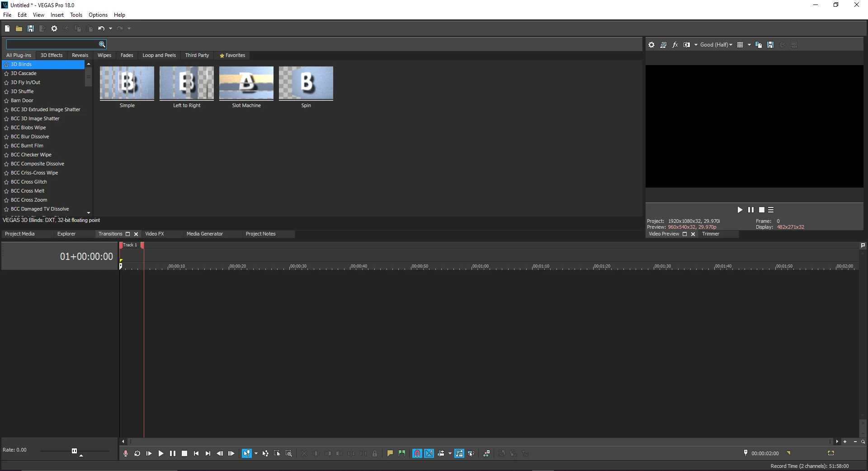The image size is (868, 471).
Task: Stop timeline playback
Action: 184,453
